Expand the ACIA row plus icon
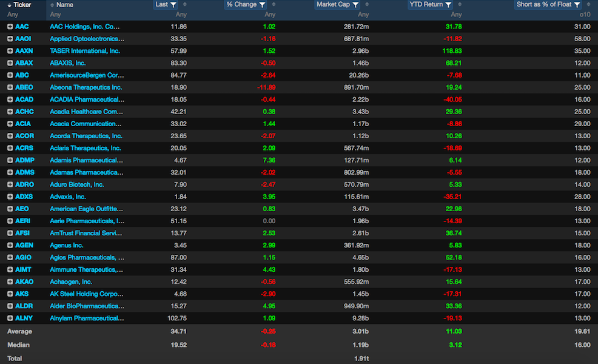598x364 pixels. coord(10,124)
